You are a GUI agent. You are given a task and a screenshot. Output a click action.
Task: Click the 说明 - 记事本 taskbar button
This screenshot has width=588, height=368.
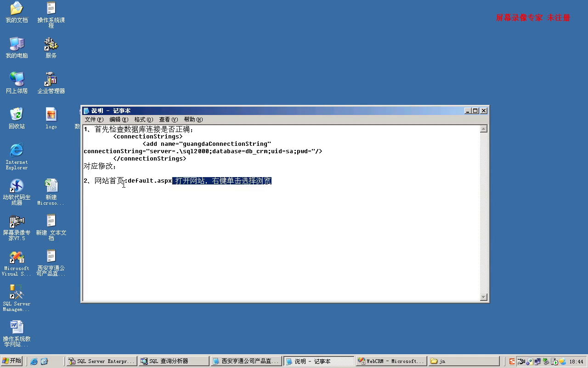(318, 362)
